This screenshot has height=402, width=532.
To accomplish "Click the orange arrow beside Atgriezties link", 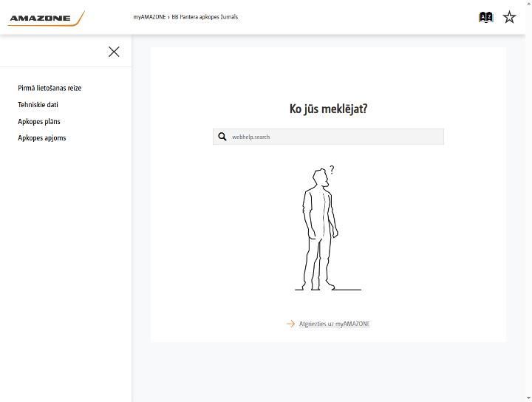I will 291,324.
